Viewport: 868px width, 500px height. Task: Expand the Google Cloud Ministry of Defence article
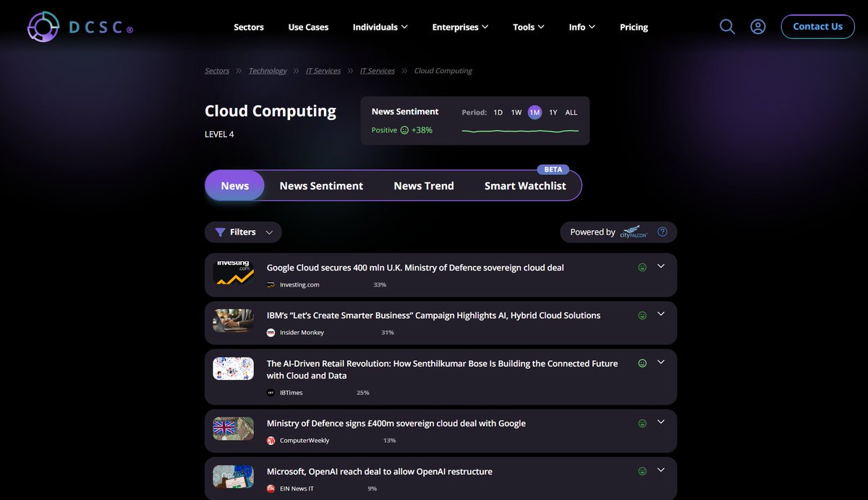coord(660,266)
